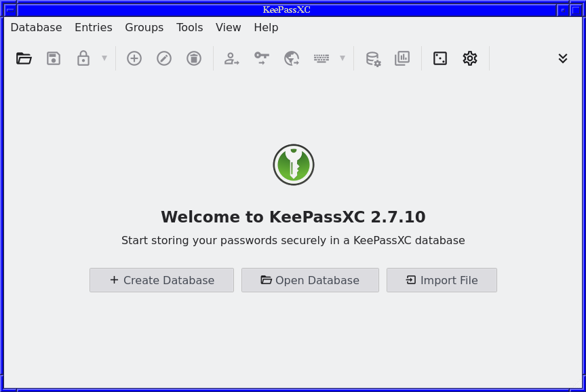Expand the toolbar overflow double-chevron
This screenshot has height=392, width=586.
(563, 58)
